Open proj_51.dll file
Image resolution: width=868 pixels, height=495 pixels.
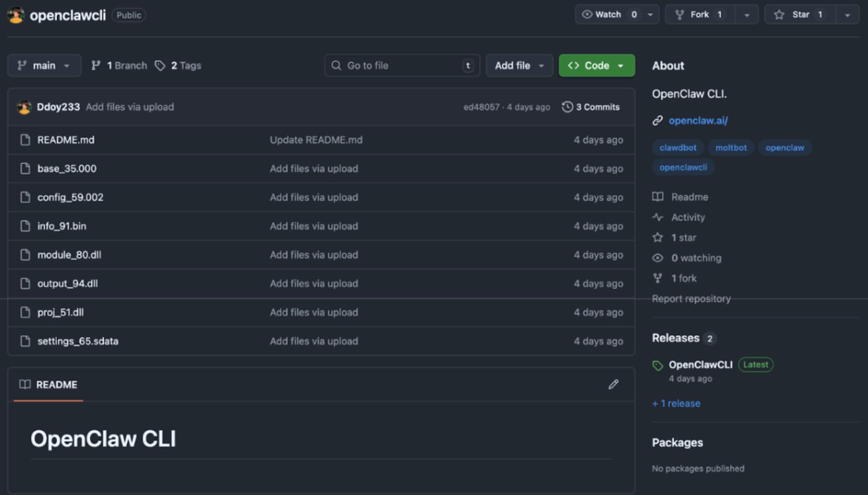[x=60, y=312]
